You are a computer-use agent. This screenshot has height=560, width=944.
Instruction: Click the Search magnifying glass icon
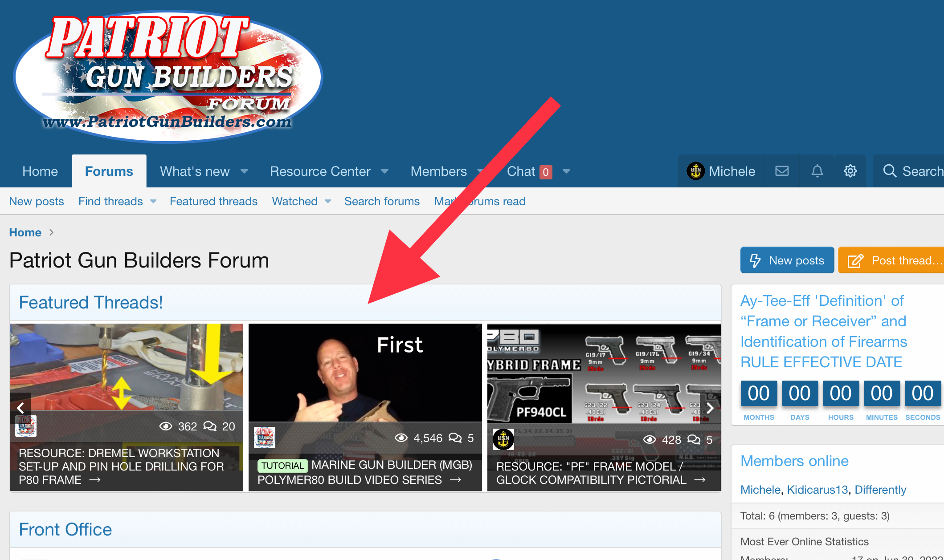(890, 171)
